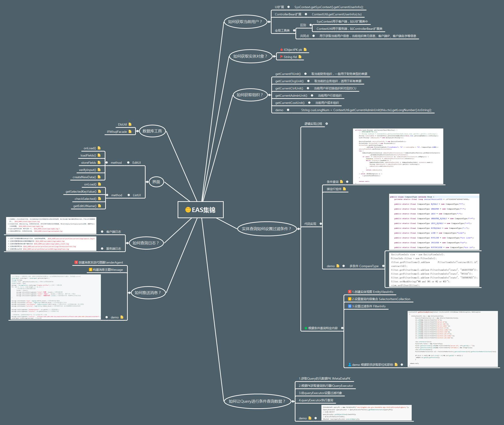Expand the 逻辑实现过程 collapsed branch
Screen dimensions: 504x425
(x=327, y=124)
